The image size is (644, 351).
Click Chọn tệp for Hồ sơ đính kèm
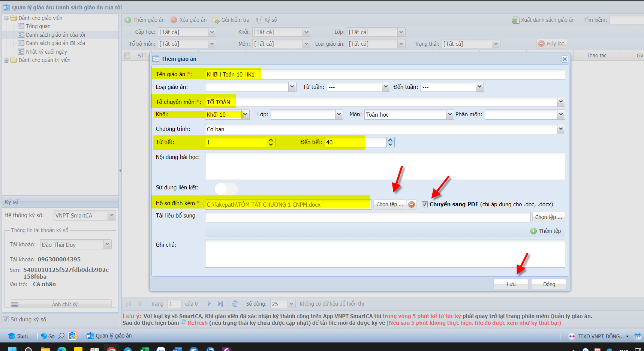[x=389, y=204]
